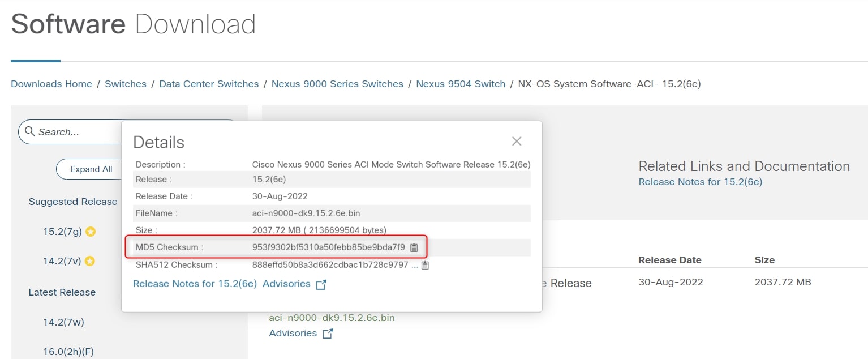
Task: Open Release Notes for 15.2(6e) in popup
Action: (195, 284)
